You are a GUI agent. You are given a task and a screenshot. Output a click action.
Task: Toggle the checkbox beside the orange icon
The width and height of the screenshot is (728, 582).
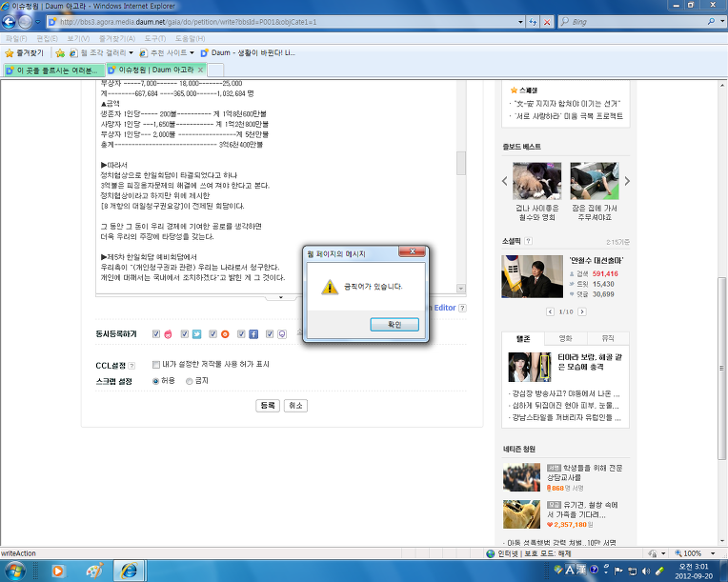point(212,333)
